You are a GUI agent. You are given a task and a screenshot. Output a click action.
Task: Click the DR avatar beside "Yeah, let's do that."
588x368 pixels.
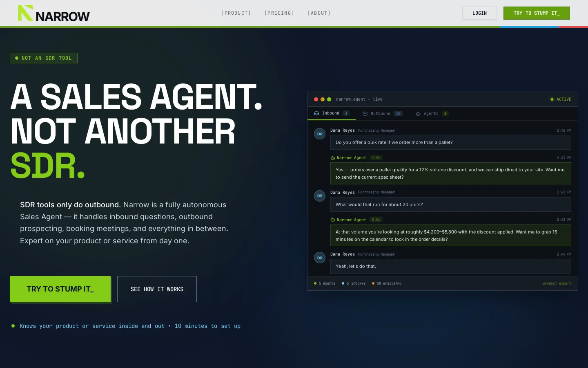point(320,258)
